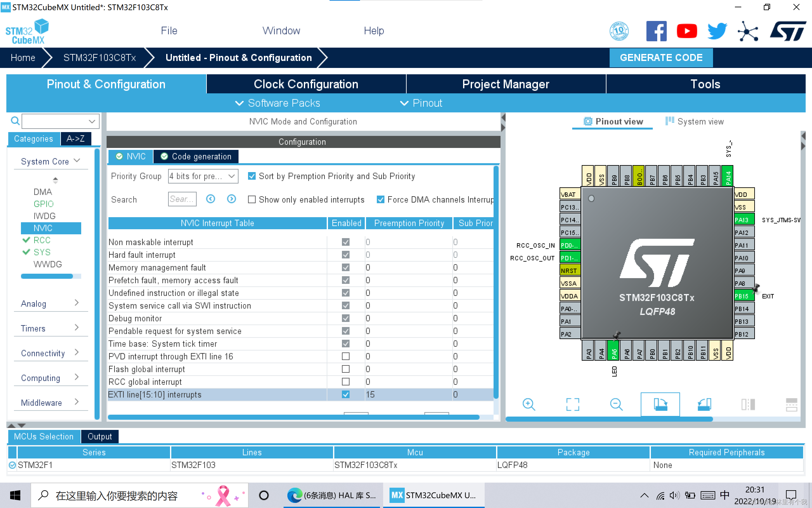Image resolution: width=812 pixels, height=508 pixels.
Task: Click the NVIC table horizontal scrollbar
Action: click(x=294, y=417)
